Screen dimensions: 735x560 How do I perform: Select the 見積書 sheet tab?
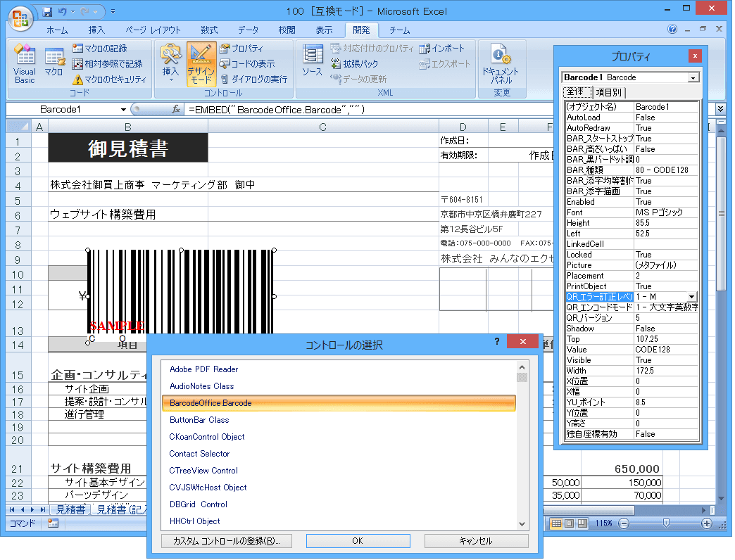tap(71, 509)
